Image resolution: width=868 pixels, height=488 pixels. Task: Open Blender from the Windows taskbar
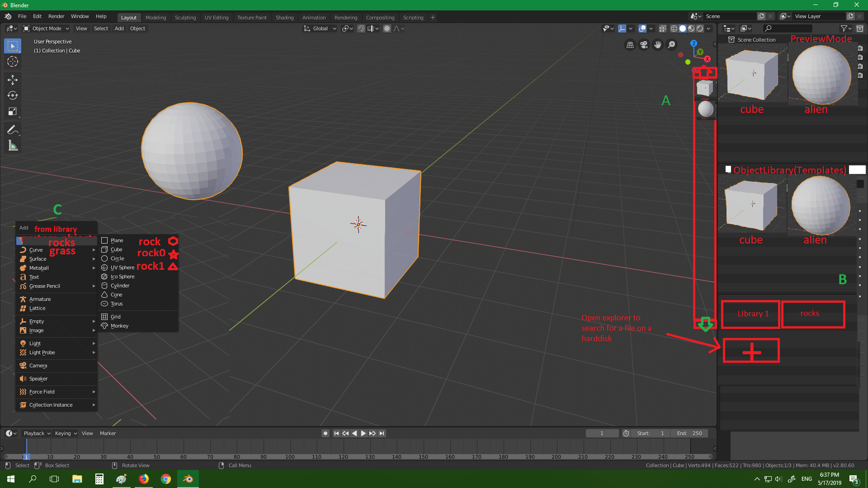click(188, 479)
